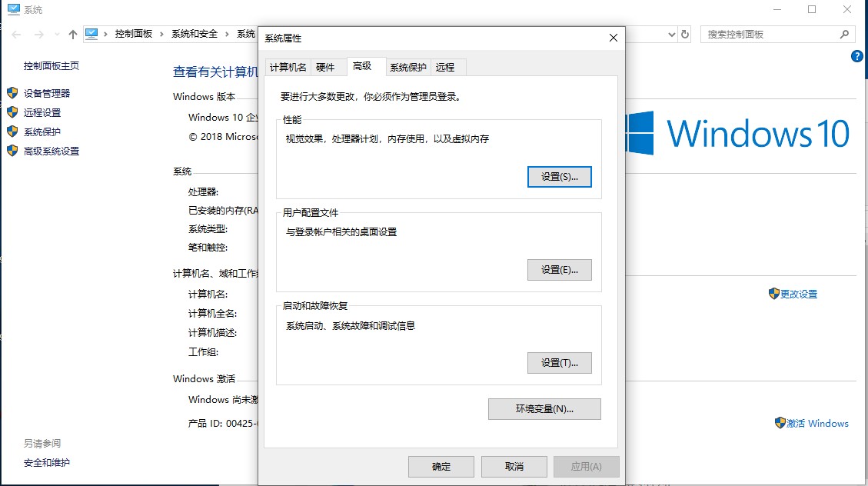Screen dimensions: 868x486
Task: Click the refresh button in address bar
Action: pos(685,35)
